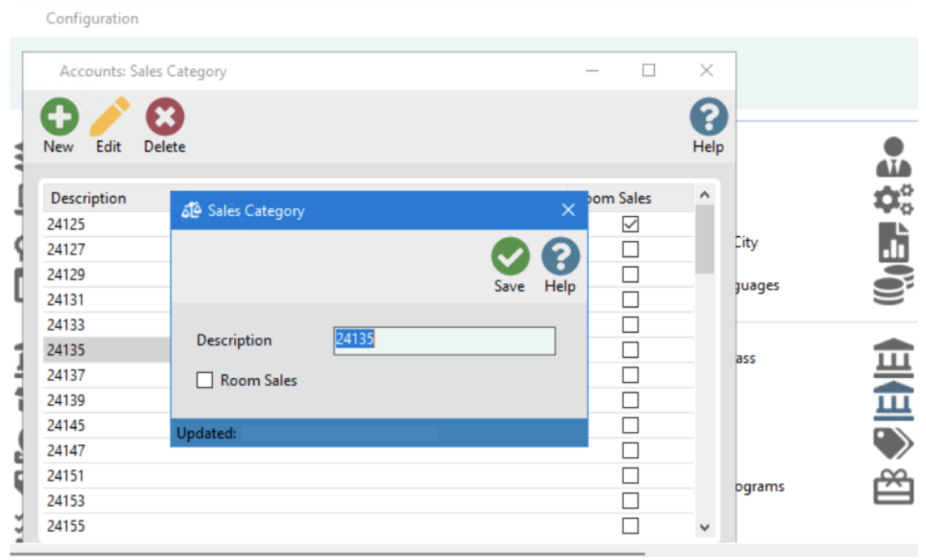Click the Configuration menu label
Viewport: 926px width, 560px height.
[91, 18]
